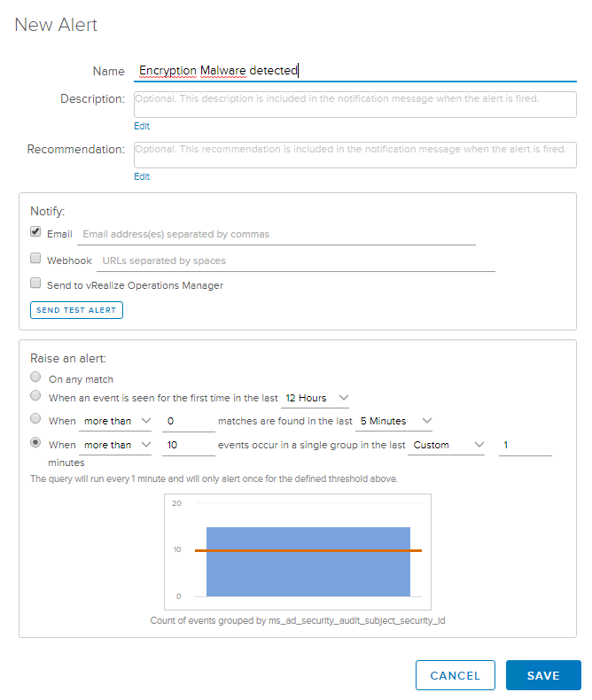Click the Webhook URLs input field
This screenshot has height=700, width=592.
(x=294, y=261)
